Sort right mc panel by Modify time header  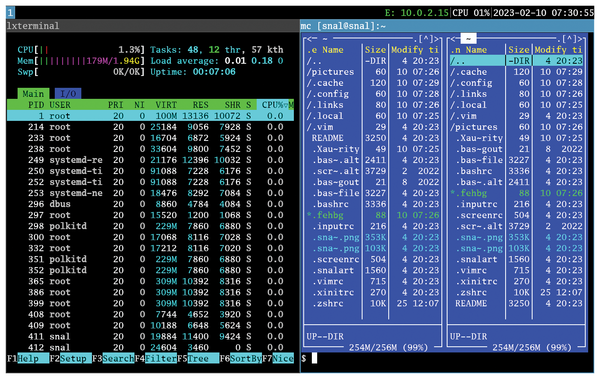(559, 50)
